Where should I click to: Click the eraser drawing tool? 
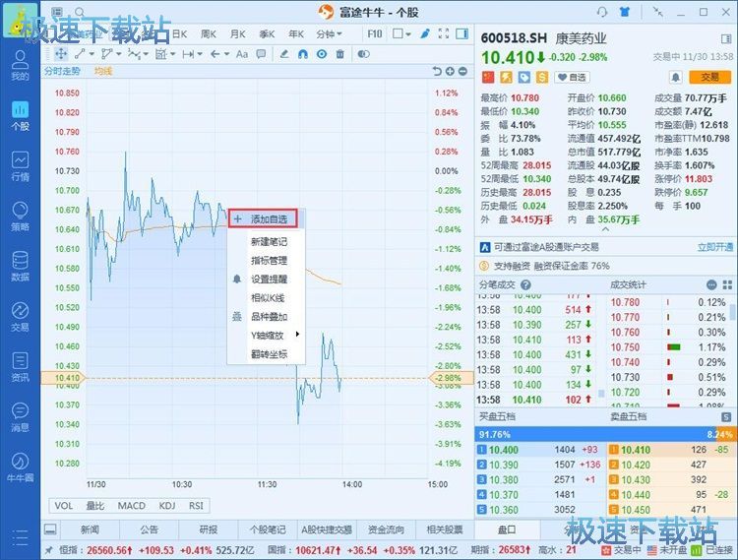tap(284, 54)
